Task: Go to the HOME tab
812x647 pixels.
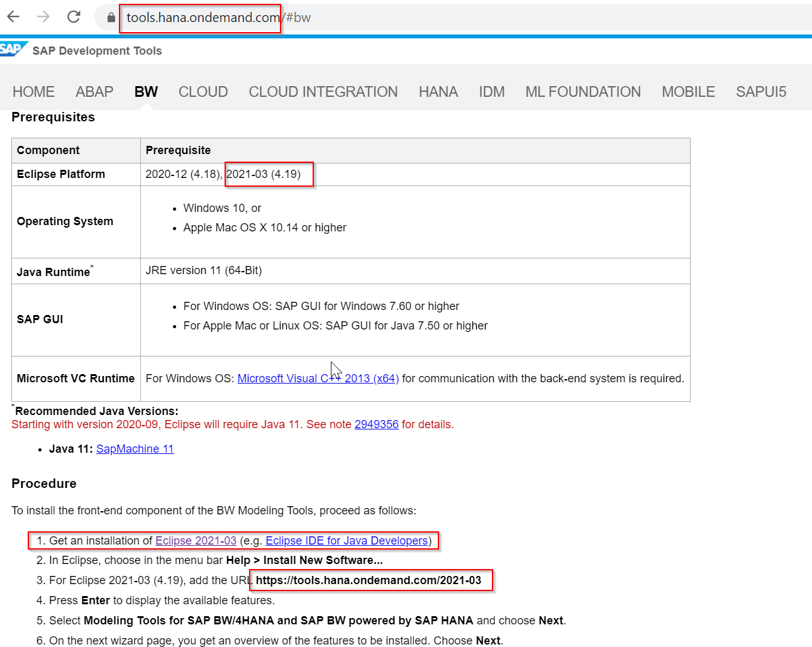Action: coord(33,91)
